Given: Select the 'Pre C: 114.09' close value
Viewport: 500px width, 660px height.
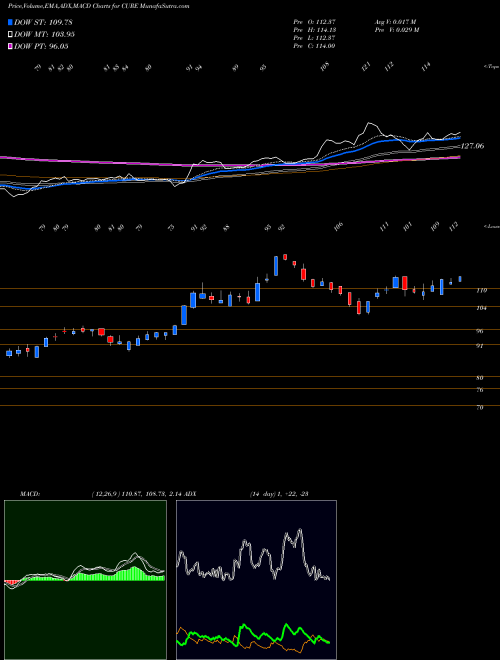Looking at the screenshot, I should click(x=314, y=46).
